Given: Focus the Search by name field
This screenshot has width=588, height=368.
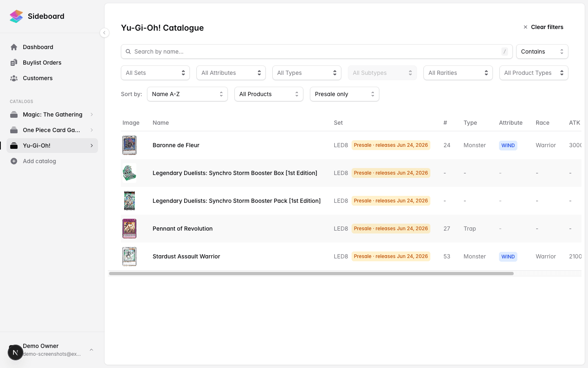Looking at the screenshot, I should click(x=317, y=52).
